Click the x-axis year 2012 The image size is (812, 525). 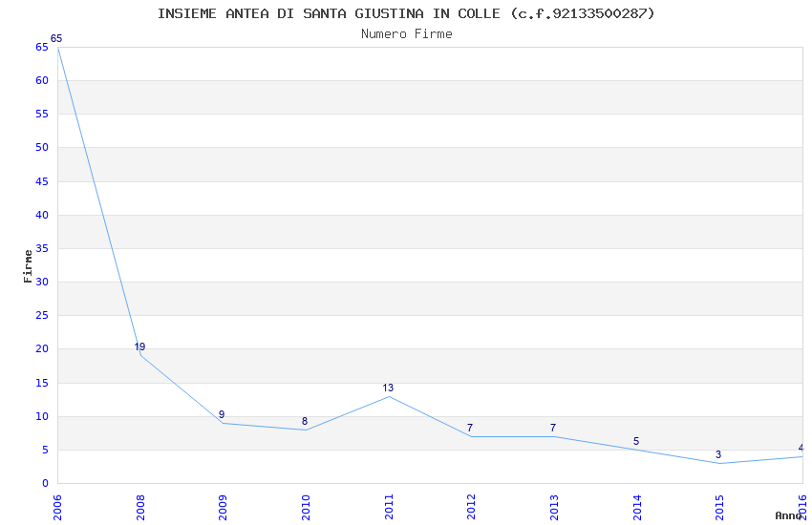point(471,507)
